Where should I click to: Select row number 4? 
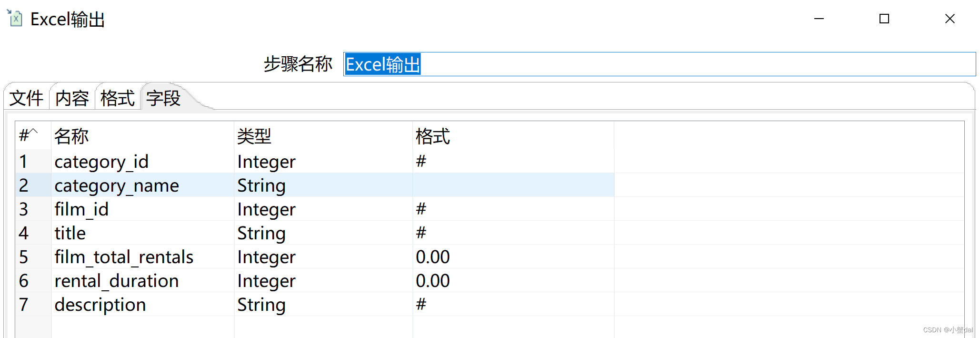(33, 233)
